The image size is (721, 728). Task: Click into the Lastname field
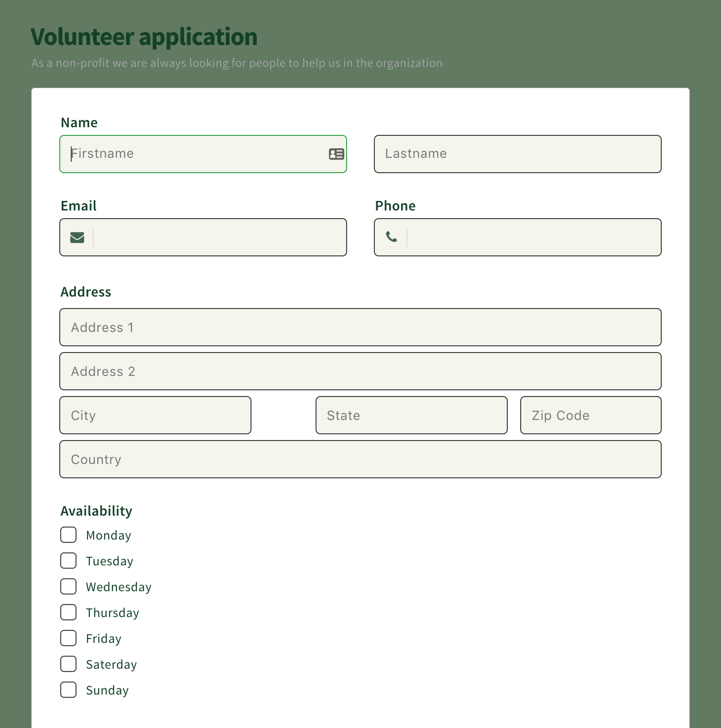(518, 154)
